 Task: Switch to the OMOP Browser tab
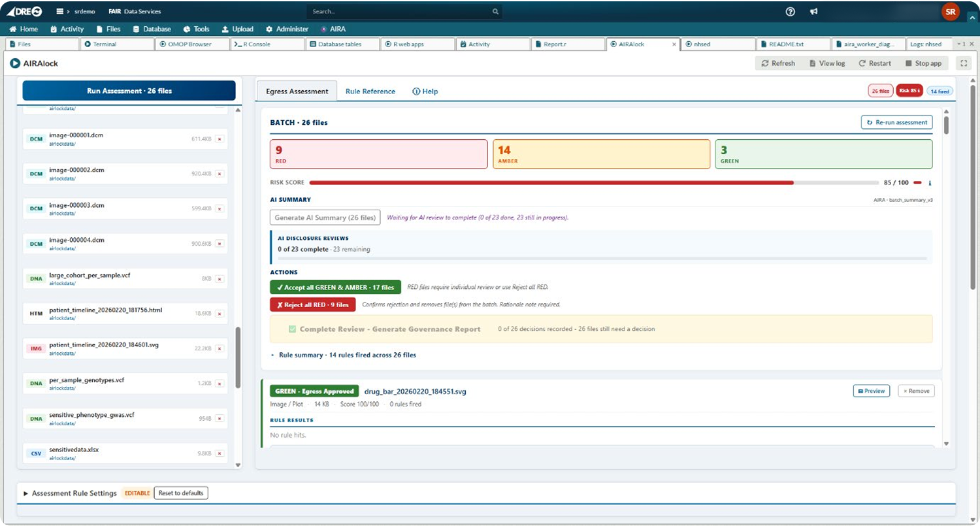coord(193,44)
